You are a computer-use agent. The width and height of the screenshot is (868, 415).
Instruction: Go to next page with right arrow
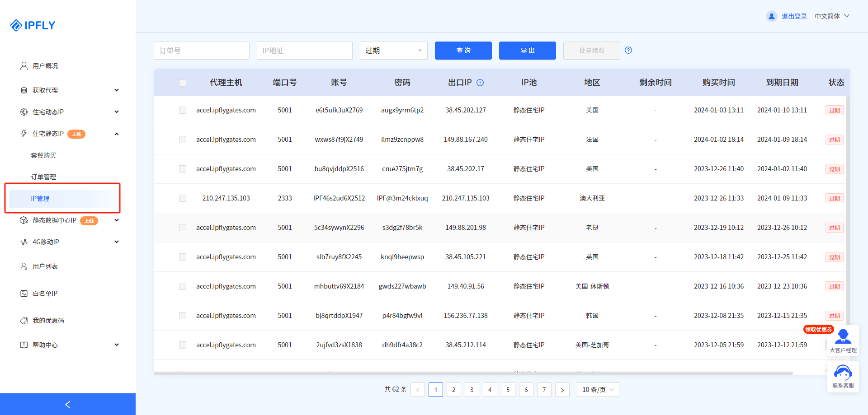[x=562, y=390]
